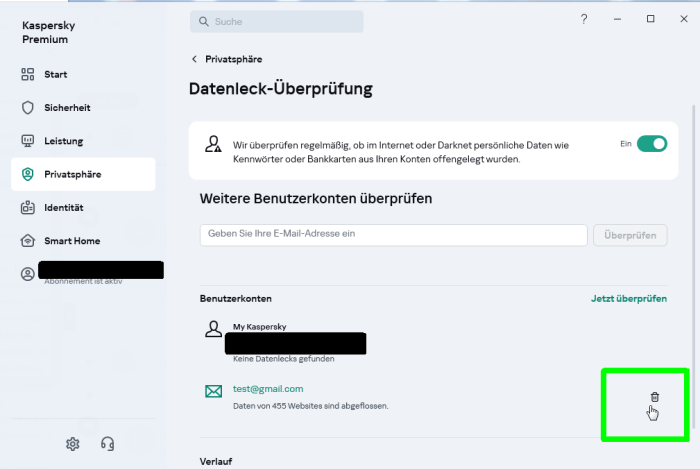Click into the Suche search field

point(277,21)
